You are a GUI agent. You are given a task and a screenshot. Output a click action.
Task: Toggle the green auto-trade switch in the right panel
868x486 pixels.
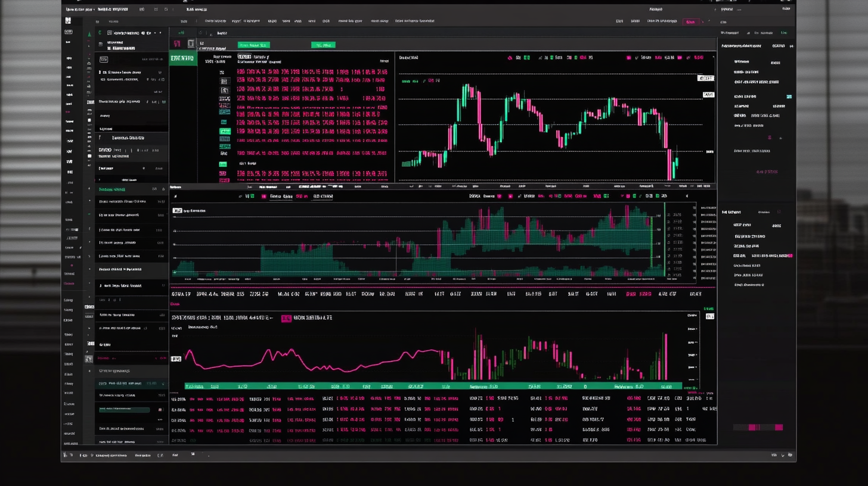789,96
